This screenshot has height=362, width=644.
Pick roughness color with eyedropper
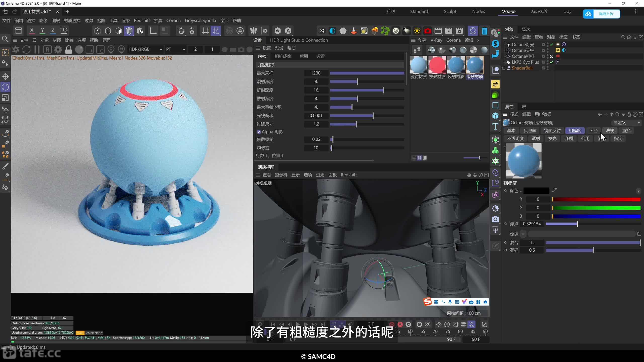point(554,190)
